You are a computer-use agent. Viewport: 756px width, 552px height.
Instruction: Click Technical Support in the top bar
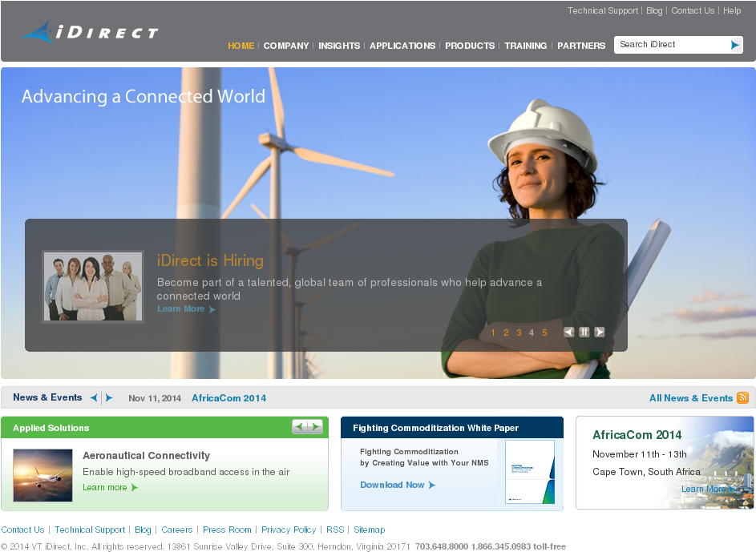(x=603, y=11)
